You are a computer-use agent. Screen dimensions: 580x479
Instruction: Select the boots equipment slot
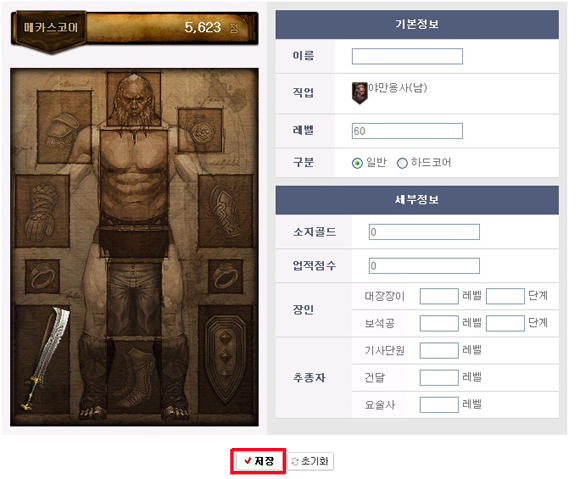coord(134,374)
